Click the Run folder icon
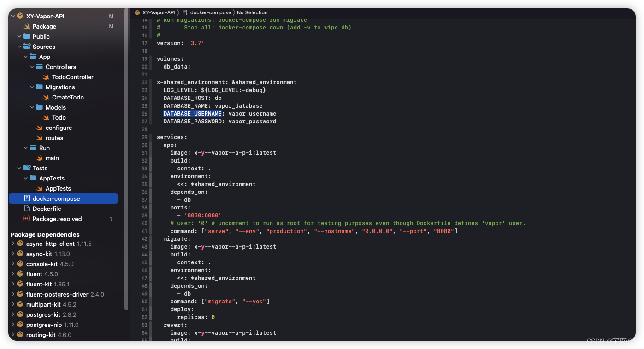 [33, 148]
